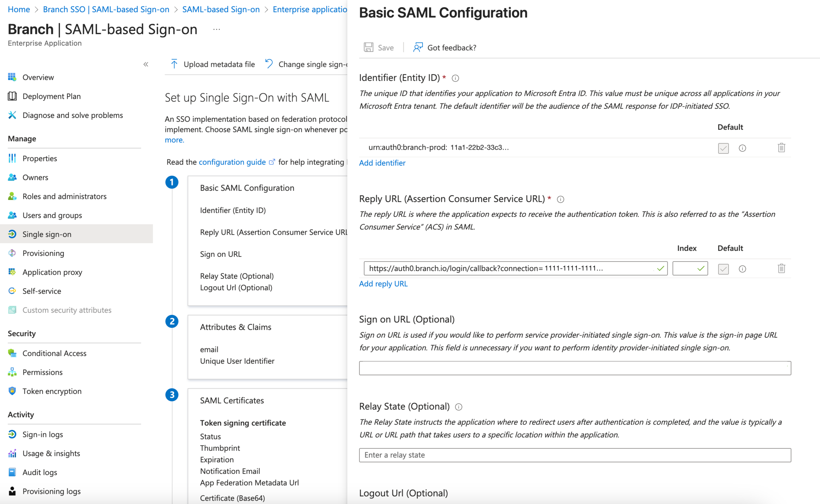Click the Reply URL input field
The height and width of the screenshot is (504, 820).
[515, 268]
